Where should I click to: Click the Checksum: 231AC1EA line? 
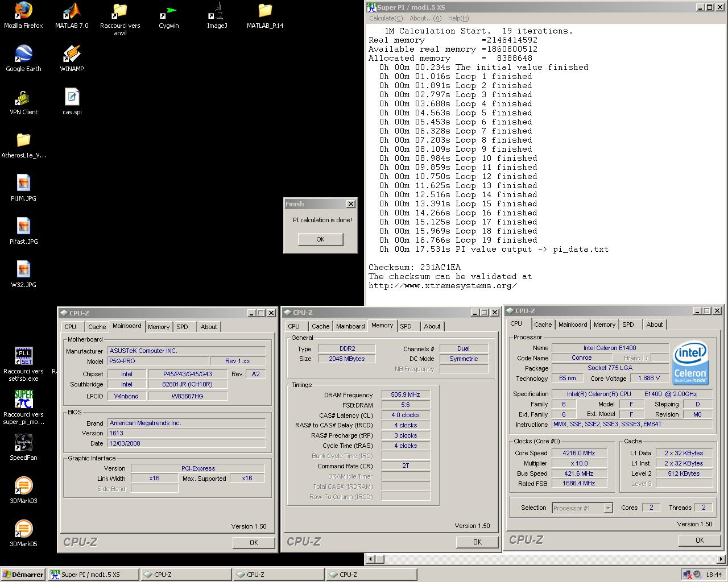pos(415,267)
